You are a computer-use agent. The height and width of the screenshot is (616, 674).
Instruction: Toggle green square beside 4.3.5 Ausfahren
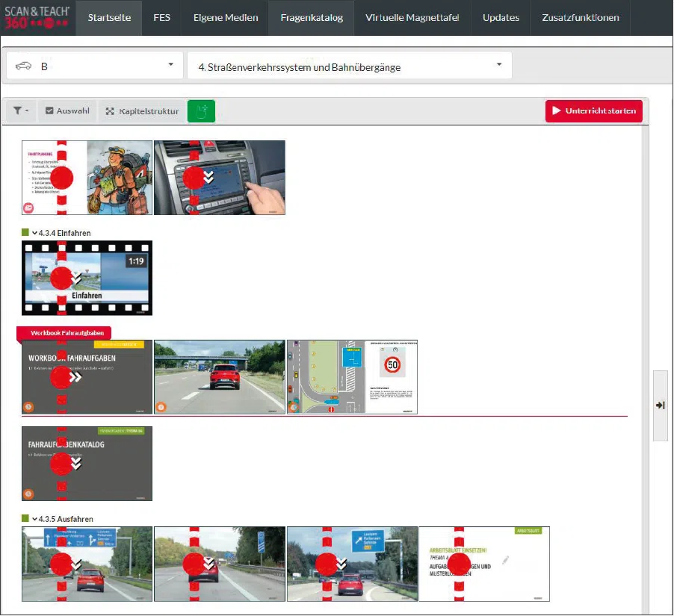click(25, 519)
